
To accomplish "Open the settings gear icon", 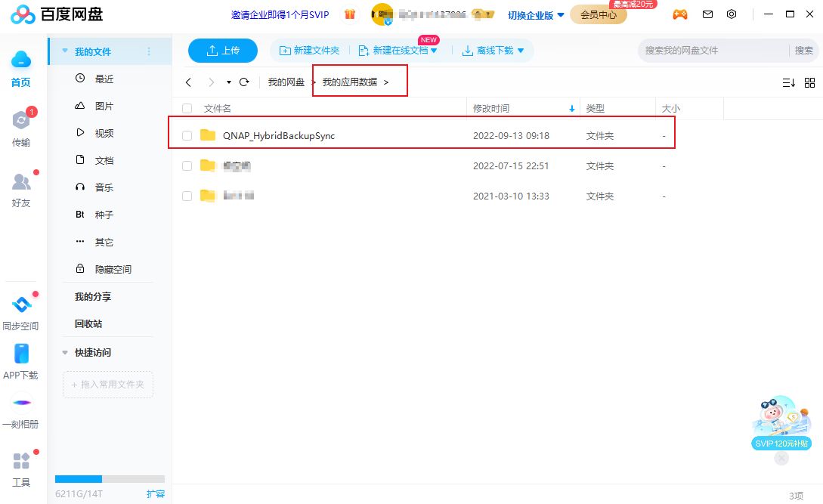I will 731,14.
